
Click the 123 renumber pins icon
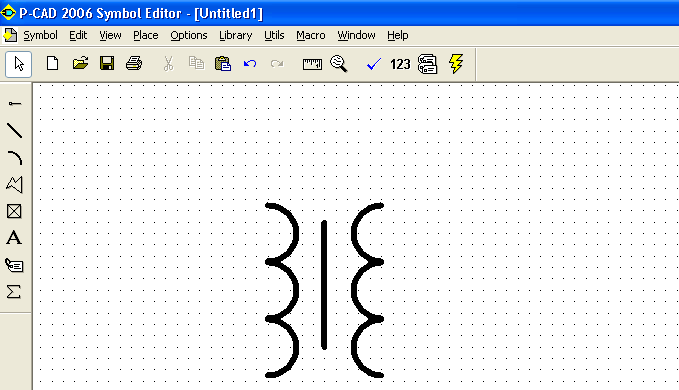pyautogui.click(x=400, y=64)
